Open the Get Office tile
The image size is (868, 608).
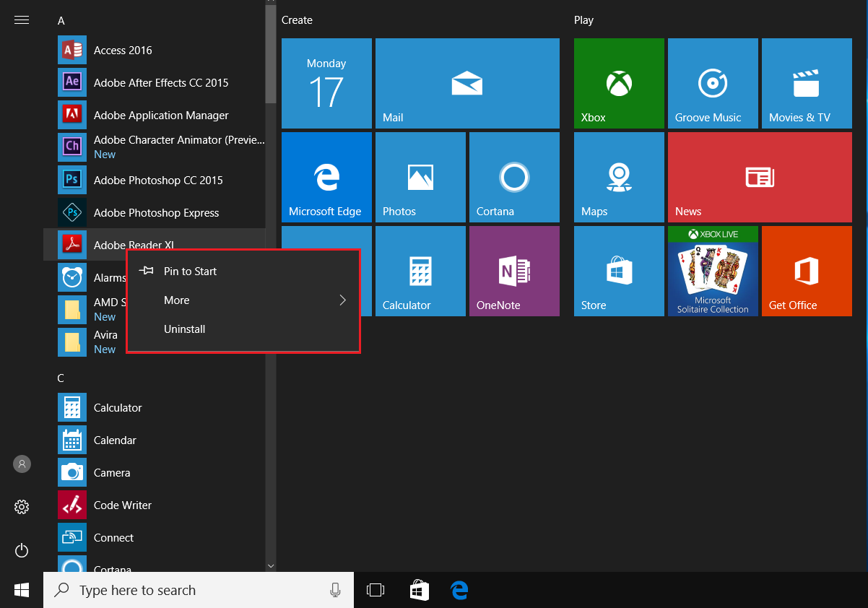807,271
